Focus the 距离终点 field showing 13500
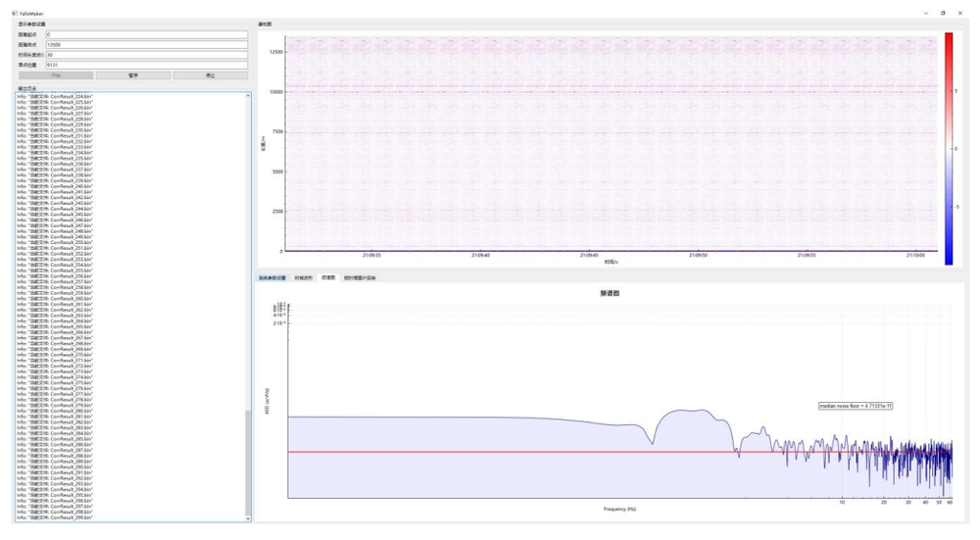The image size is (980, 540). [146, 45]
